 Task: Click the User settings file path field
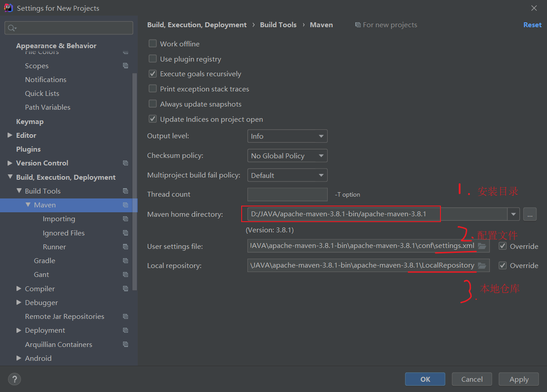coord(368,246)
